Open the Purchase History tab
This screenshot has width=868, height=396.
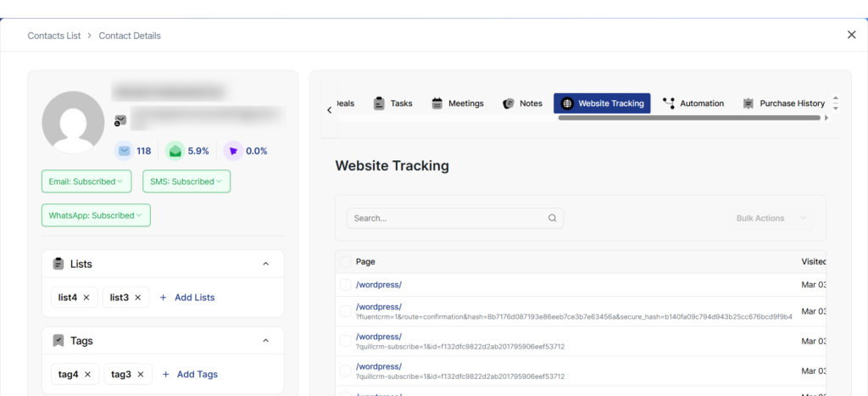[783, 103]
